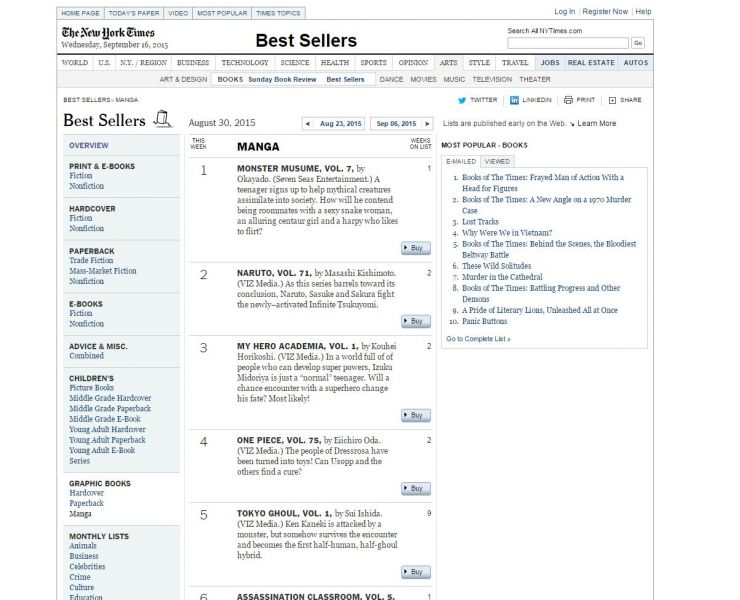Select the E-Mailed tab
Viewport: 740px width, 600px height.
(x=460, y=160)
